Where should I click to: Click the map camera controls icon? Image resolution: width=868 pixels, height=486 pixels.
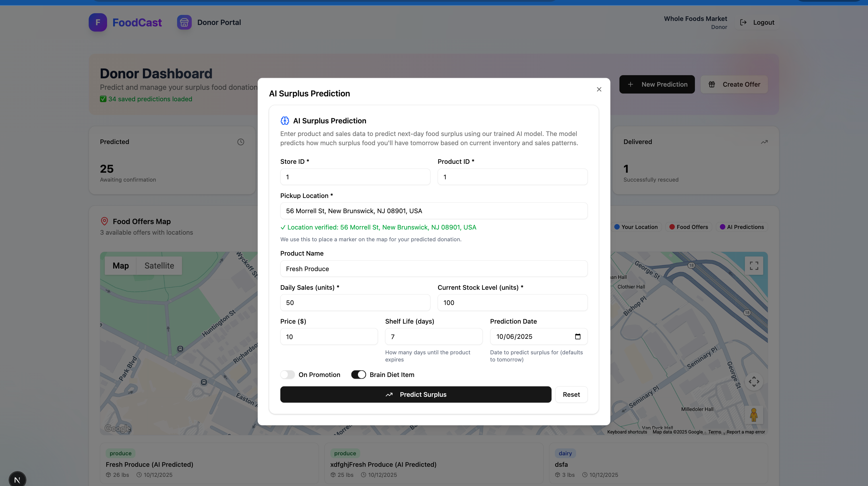coord(754,382)
